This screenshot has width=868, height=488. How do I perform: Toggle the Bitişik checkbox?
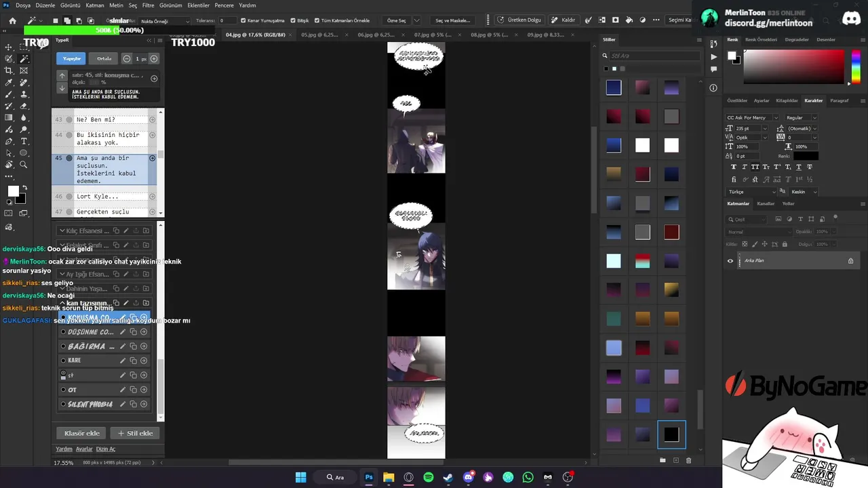coord(293,20)
